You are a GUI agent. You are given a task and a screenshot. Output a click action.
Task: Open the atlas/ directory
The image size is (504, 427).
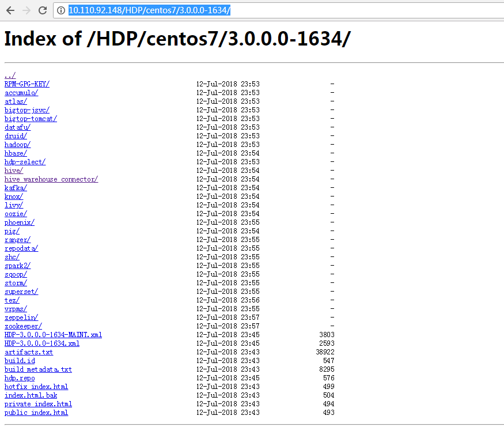tap(16, 101)
